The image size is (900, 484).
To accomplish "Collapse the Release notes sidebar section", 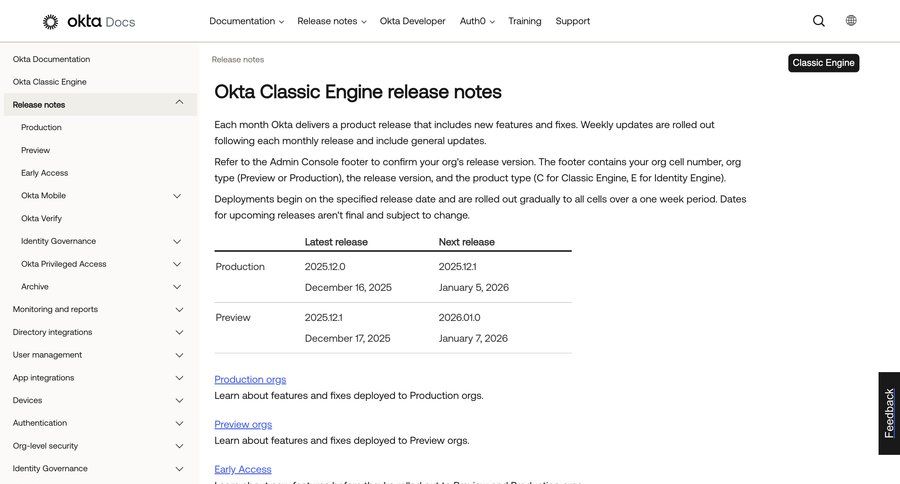I will (179, 103).
